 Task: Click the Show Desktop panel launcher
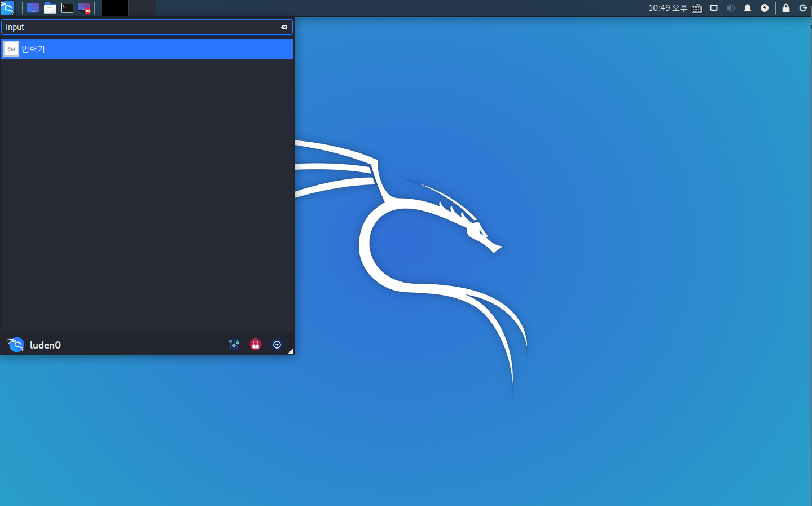click(x=33, y=8)
